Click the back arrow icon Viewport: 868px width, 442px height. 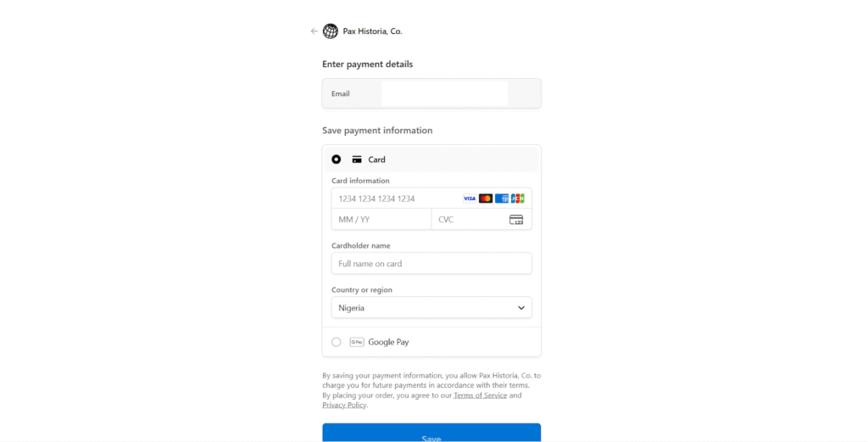coord(314,31)
